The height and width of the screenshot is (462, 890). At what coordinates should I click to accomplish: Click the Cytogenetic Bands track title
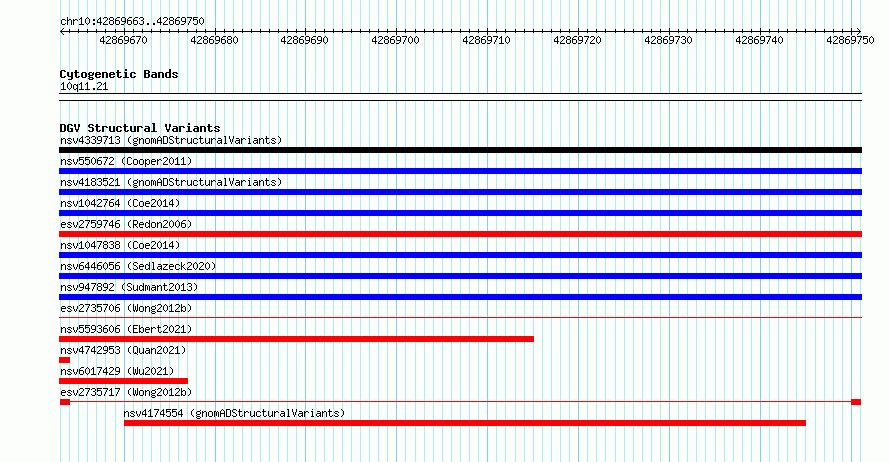(119, 74)
